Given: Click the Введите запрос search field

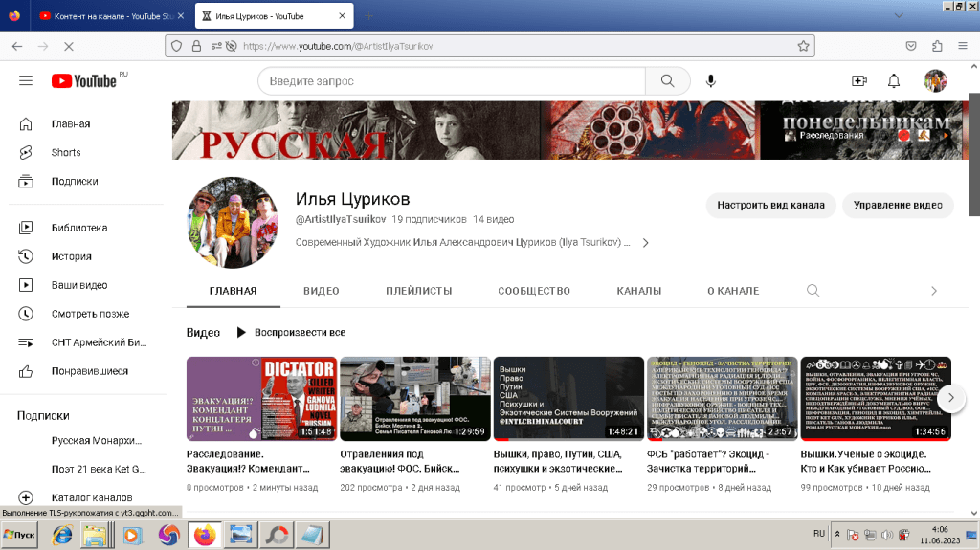Looking at the screenshot, I should click(452, 81).
